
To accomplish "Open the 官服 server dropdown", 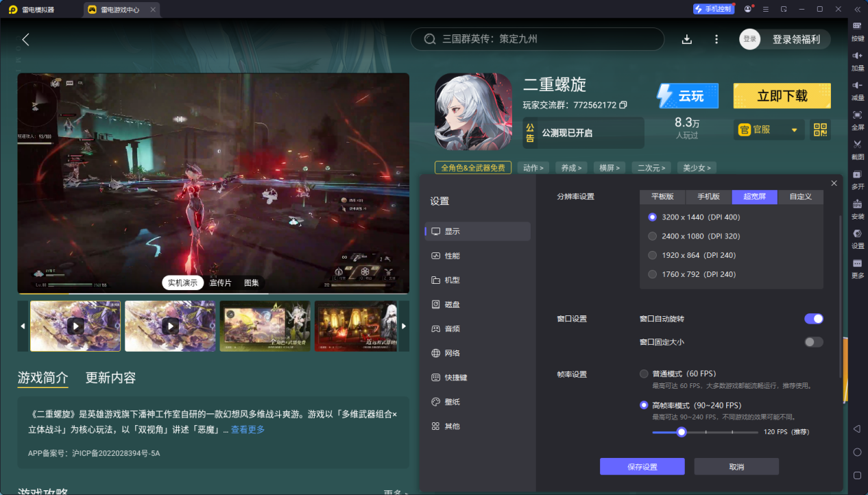I will pos(769,130).
